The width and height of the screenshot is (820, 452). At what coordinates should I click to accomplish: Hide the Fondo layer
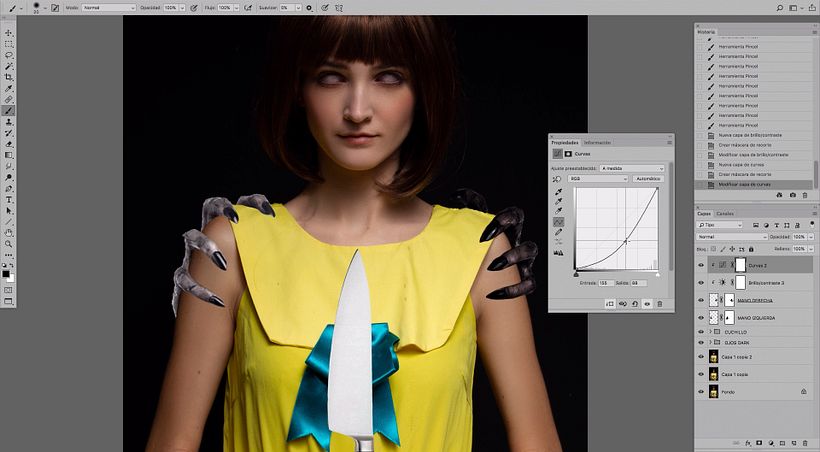click(x=701, y=391)
